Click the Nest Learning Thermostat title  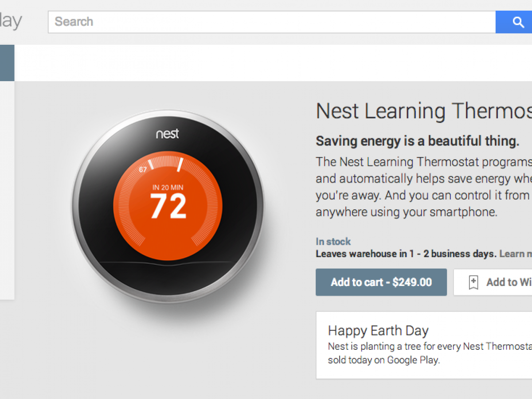[x=423, y=111]
